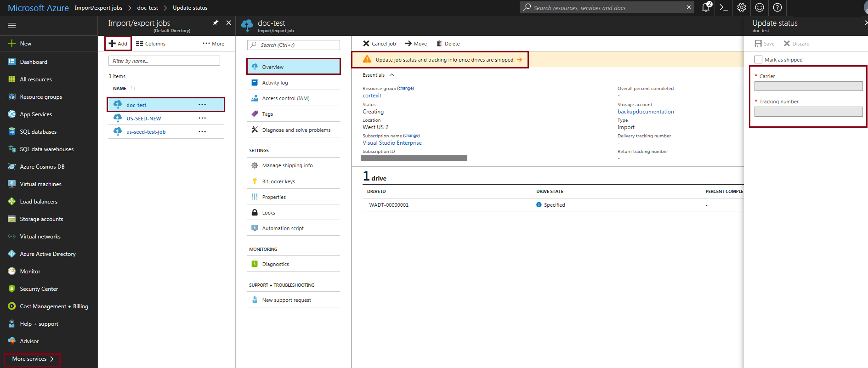Launch Cloud Shell from top bar
The width and height of the screenshot is (868, 368).
724,7
